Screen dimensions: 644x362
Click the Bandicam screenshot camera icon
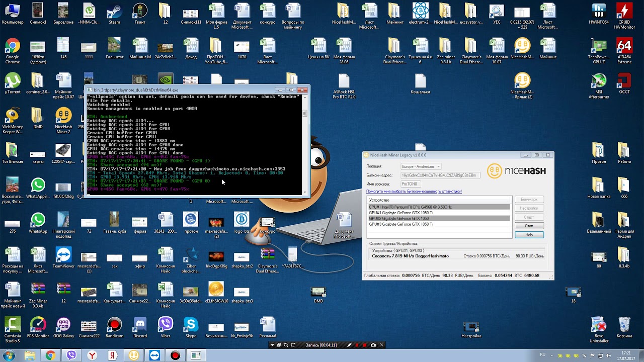[373, 345]
